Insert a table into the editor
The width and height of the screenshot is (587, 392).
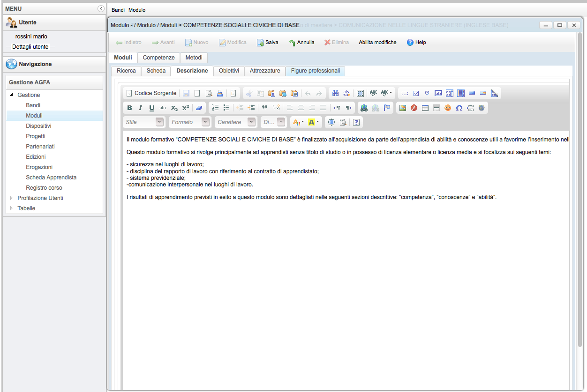coord(425,108)
